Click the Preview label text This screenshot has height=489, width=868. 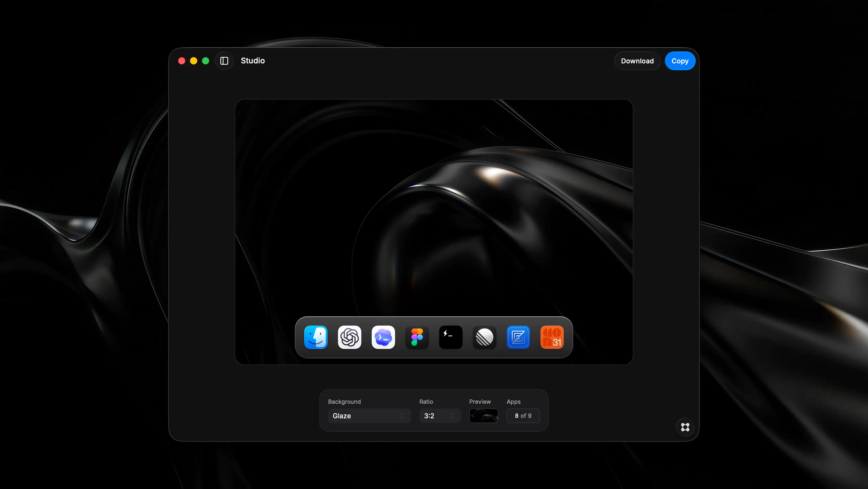tap(480, 401)
